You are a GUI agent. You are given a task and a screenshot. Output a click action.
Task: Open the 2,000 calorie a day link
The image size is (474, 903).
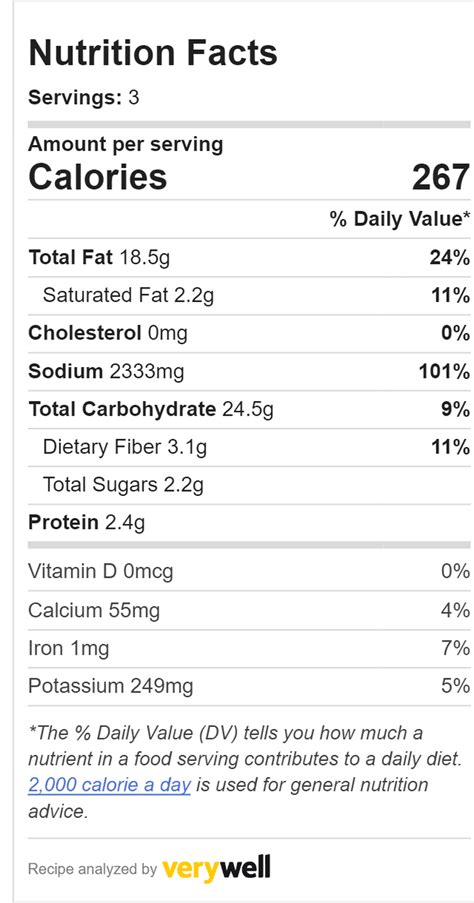click(109, 786)
